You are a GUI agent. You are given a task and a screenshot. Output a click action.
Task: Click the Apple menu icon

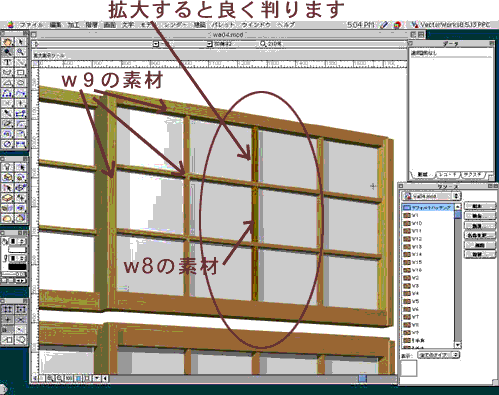(x=10, y=25)
